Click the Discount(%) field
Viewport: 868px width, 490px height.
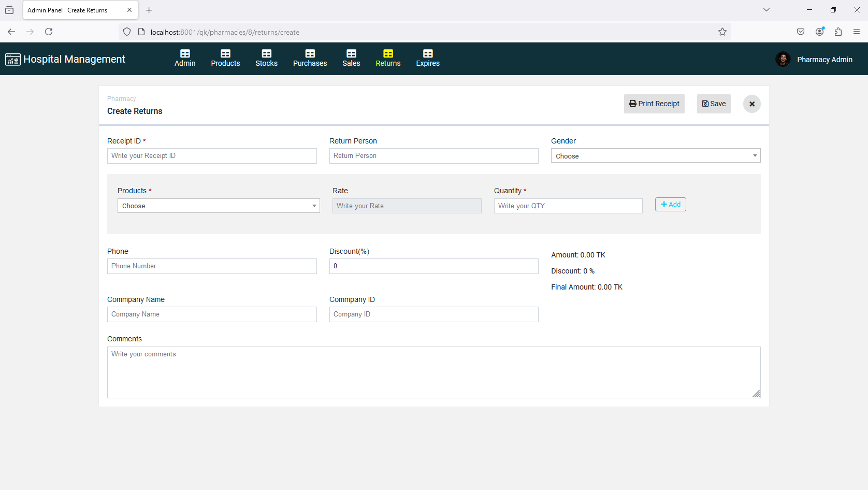[x=434, y=266]
